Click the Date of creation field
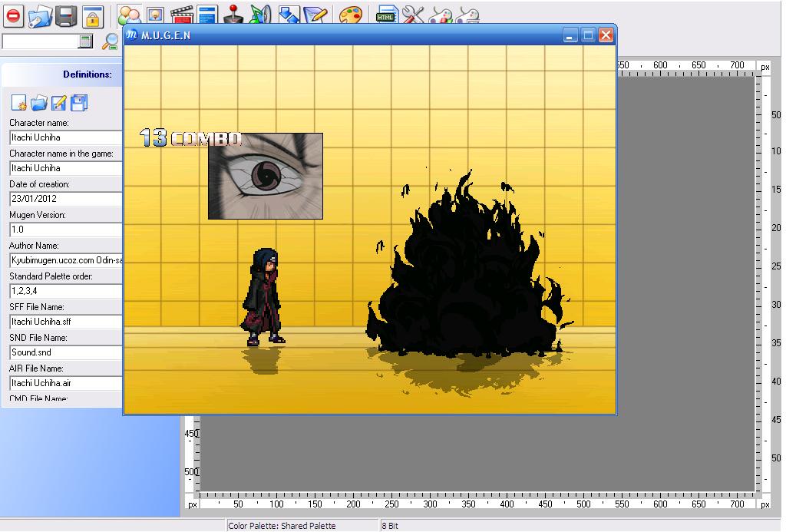The height and width of the screenshot is (532, 786). (66, 199)
